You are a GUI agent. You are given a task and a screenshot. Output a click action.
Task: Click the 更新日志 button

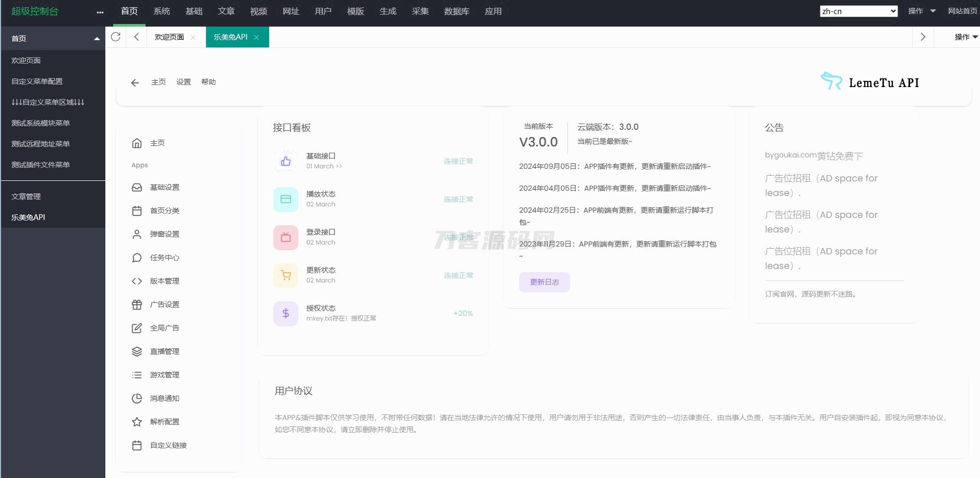(x=544, y=282)
